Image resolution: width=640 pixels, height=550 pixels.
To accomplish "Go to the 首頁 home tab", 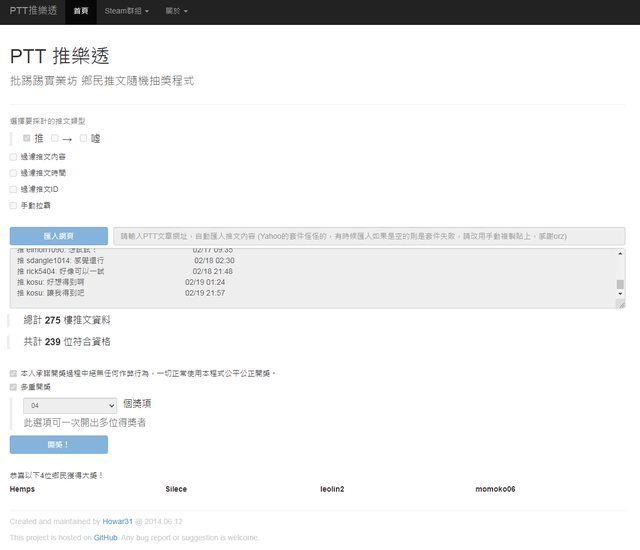I will point(80,12).
